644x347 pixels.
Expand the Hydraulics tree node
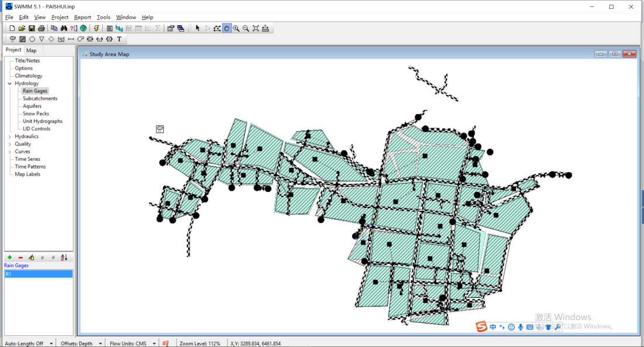point(9,136)
